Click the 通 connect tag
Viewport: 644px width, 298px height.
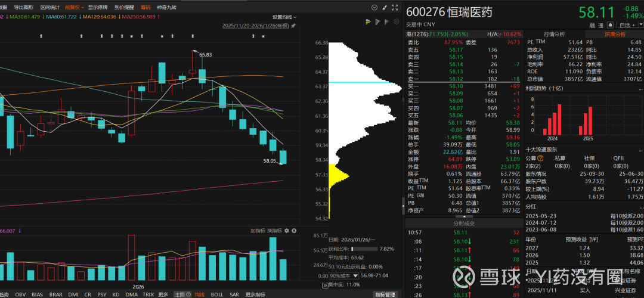pyautogui.click(x=601, y=26)
